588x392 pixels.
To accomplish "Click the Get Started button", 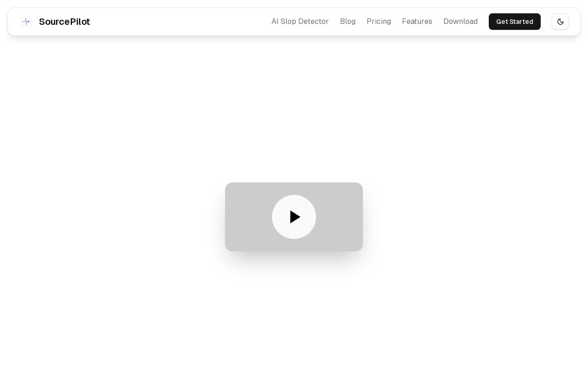I will (x=514, y=22).
